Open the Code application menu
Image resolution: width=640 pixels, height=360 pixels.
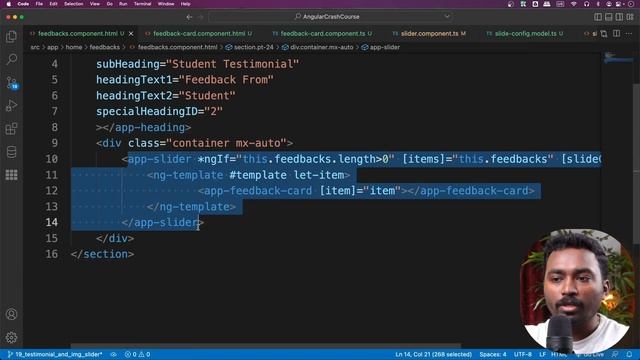click(23, 4)
